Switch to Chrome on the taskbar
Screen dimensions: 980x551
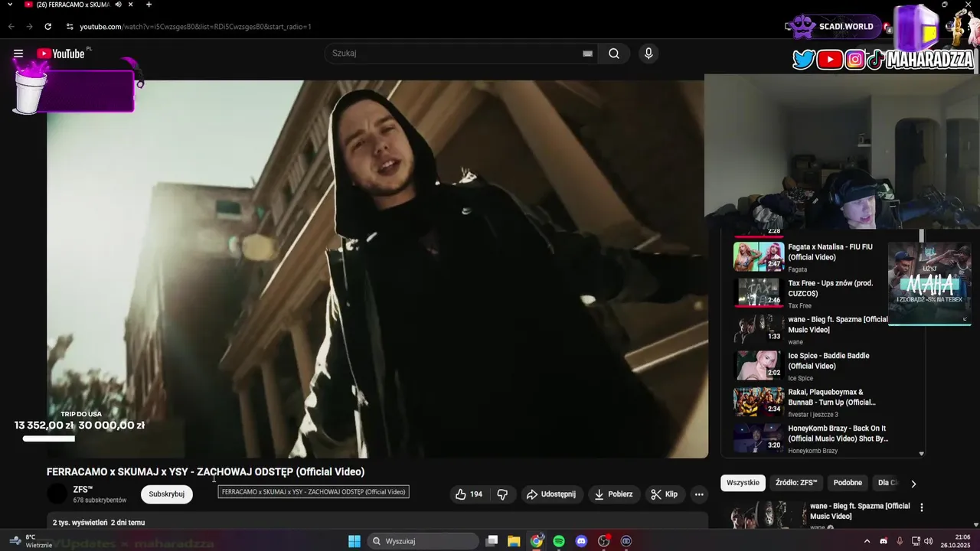(x=537, y=541)
